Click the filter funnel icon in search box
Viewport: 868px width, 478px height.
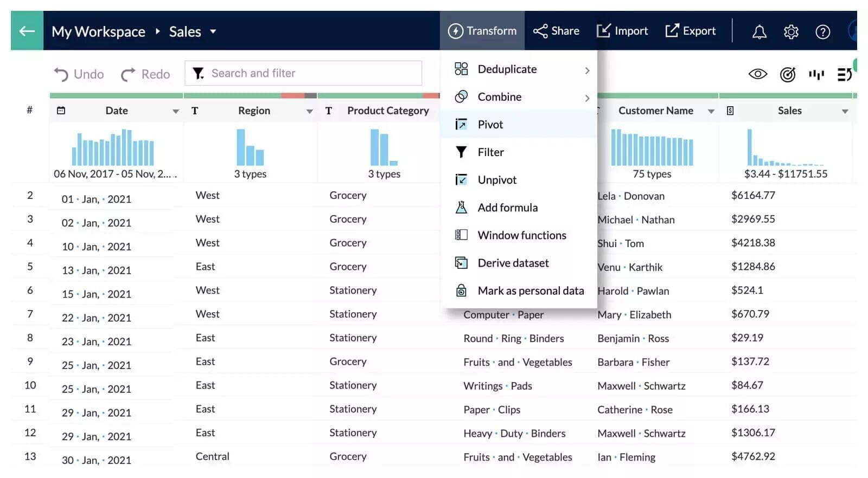199,73
